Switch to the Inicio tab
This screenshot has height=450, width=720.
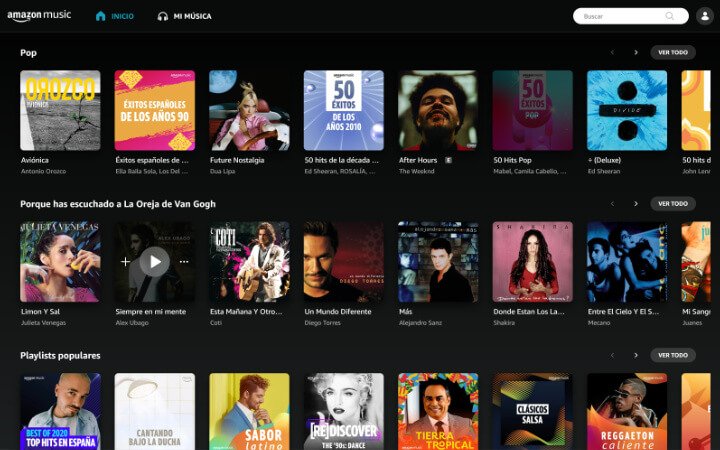pyautogui.click(x=114, y=16)
